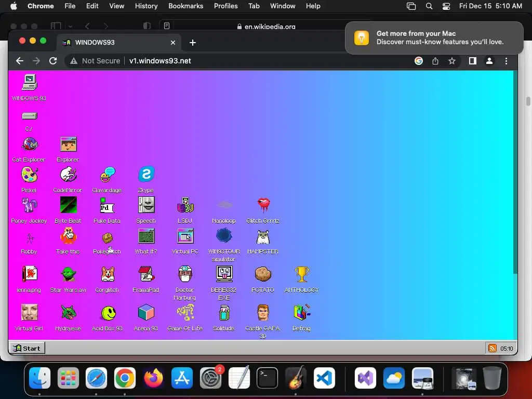The image size is (532, 399).
Task: Open Virtual PC
Action: (x=185, y=236)
